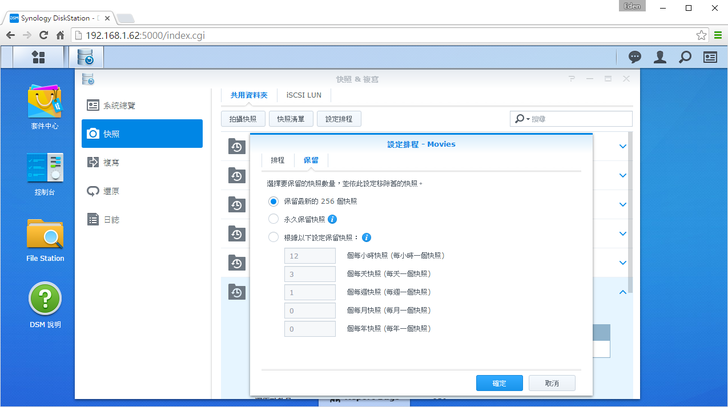Click the notifications chat bubble icon
Screen dimensions: 728x407
(634, 57)
